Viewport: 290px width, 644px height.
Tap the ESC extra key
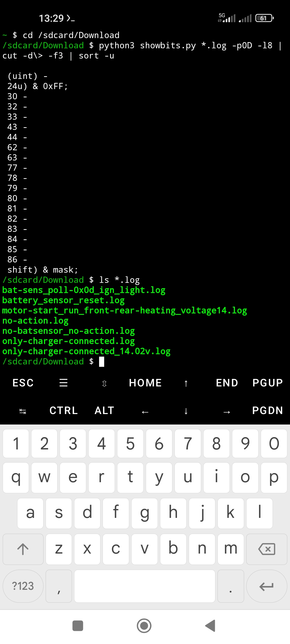23,383
